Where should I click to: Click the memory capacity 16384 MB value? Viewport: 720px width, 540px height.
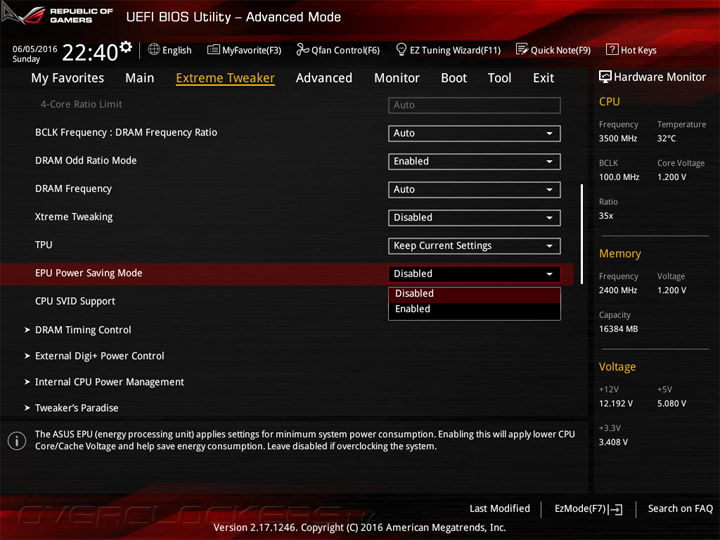[618, 329]
